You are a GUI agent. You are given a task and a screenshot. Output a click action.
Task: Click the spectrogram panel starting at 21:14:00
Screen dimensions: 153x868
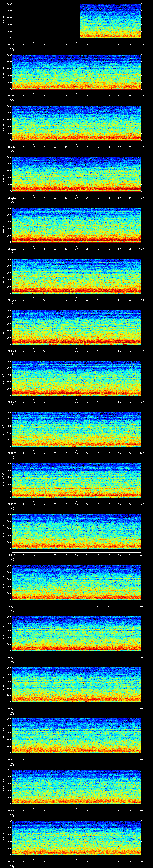tap(77, 531)
